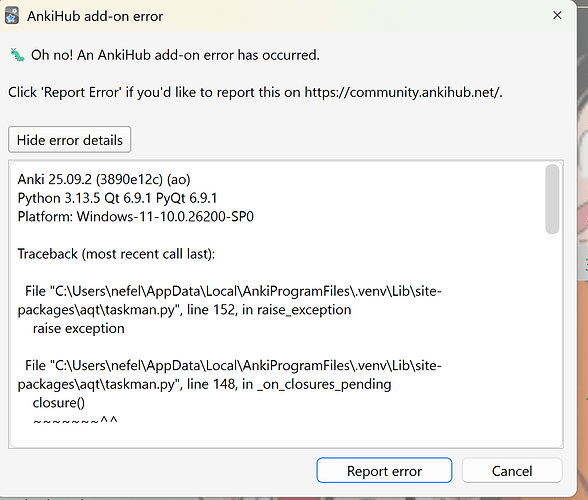The height and width of the screenshot is (500, 588).
Task: Click 'Oh no! An AnkiHub add-on error' message
Action: pos(175,55)
